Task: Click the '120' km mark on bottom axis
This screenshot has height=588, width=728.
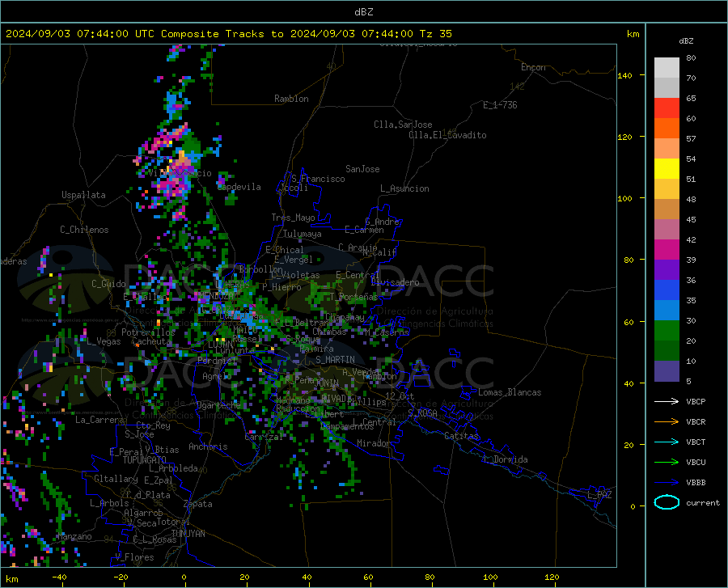Action: point(552,577)
